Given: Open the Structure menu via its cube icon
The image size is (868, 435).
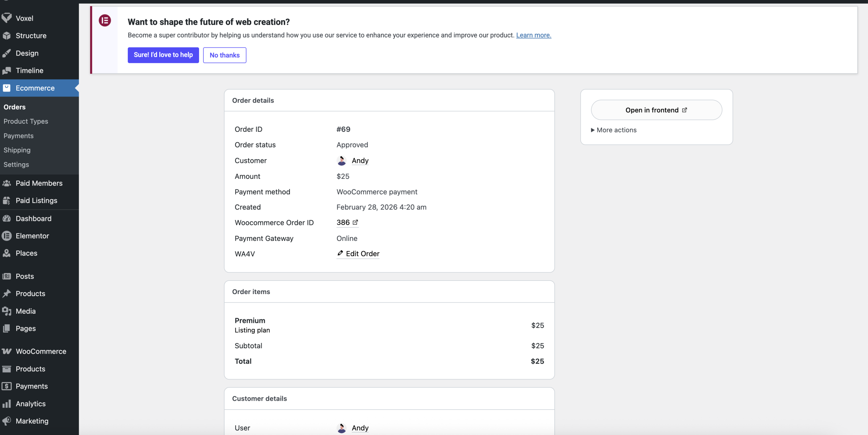Looking at the screenshot, I should pyautogui.click(x=6, y=36).
